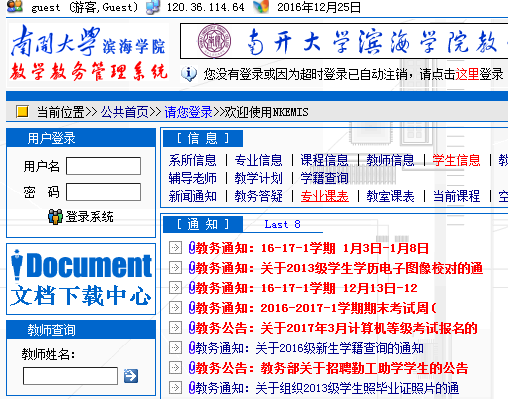The width and height of the screenshot is (508, 399).
Task: Click arrow icon for 12月13日 notice
Action: tap(175, 288)
